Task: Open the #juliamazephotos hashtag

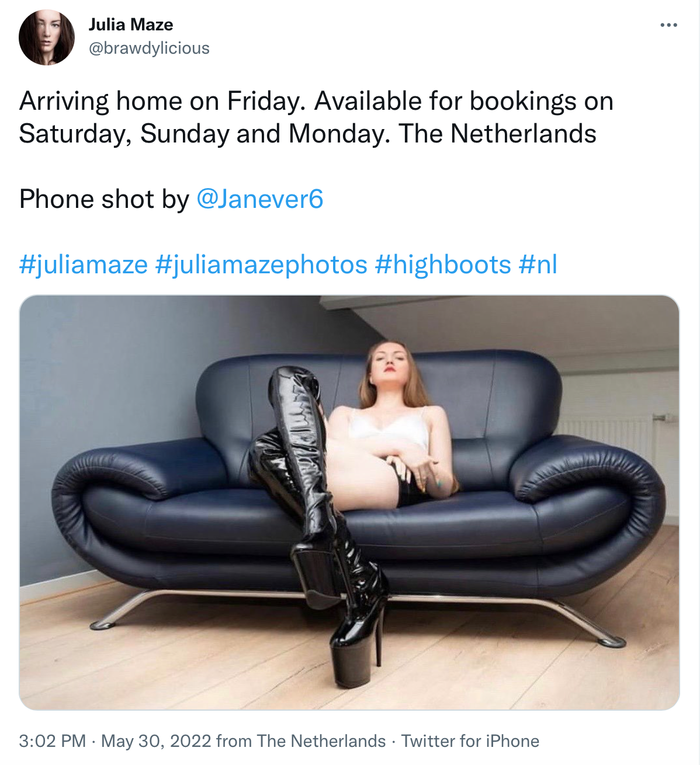Action: coord(261,265)
